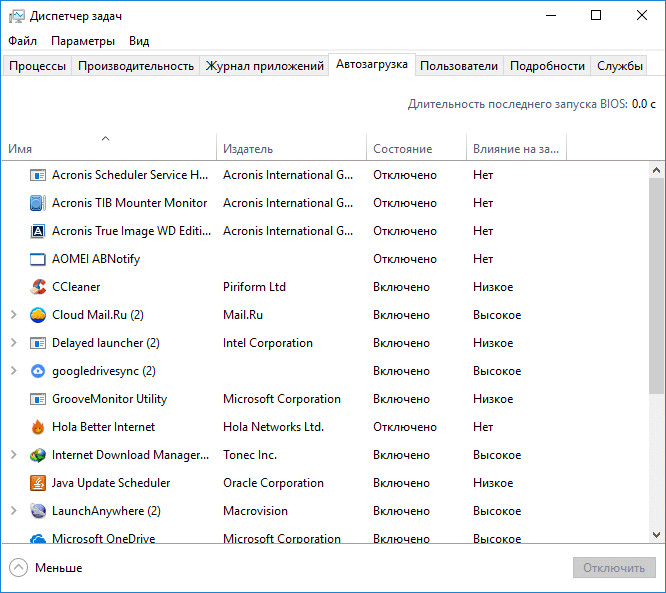Viewport: 666px width, 593px height.
Task: Expand the LaunchAnywhere group
Action: click(x=14, y=511)
